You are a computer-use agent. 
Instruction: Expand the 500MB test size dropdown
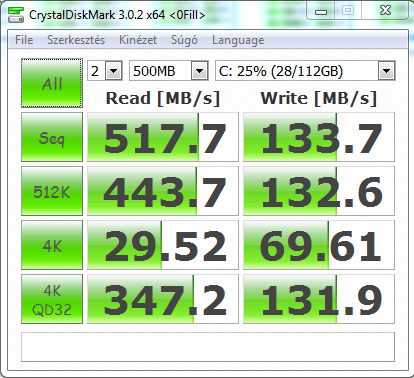pyautogui.click(x=199, y=71)
